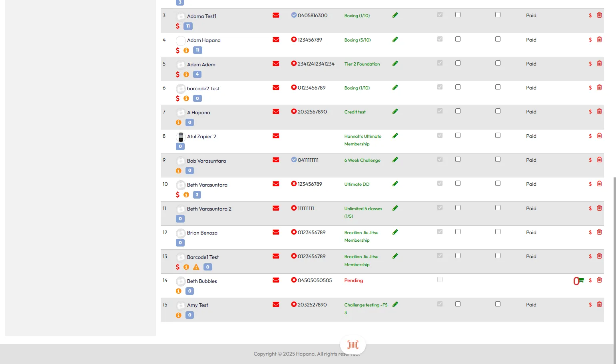Viewport: 616px width, 364px height.
Task: Click Atul Zapier 2's profile photo thumbnail
Action: 181,137
